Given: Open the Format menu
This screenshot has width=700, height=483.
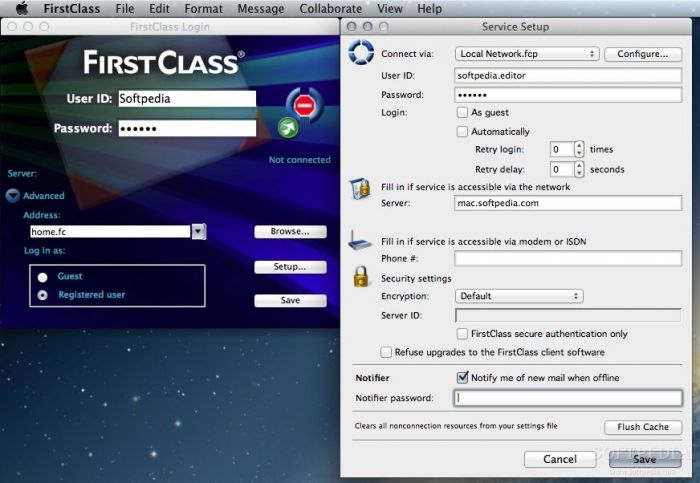Looking at the screenshot, I should click(x=204, y=8).
